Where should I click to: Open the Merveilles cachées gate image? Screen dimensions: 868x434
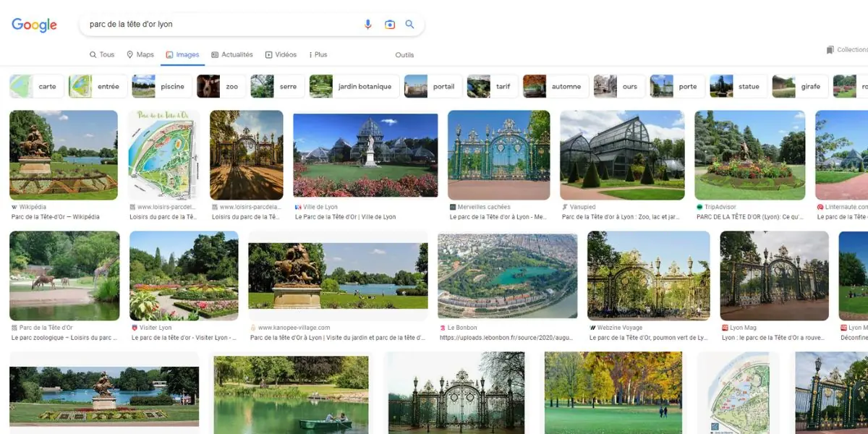499,155
